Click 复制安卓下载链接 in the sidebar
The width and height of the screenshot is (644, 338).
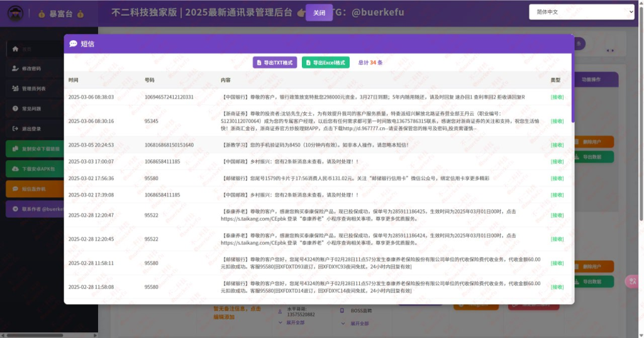pos(35,149)
